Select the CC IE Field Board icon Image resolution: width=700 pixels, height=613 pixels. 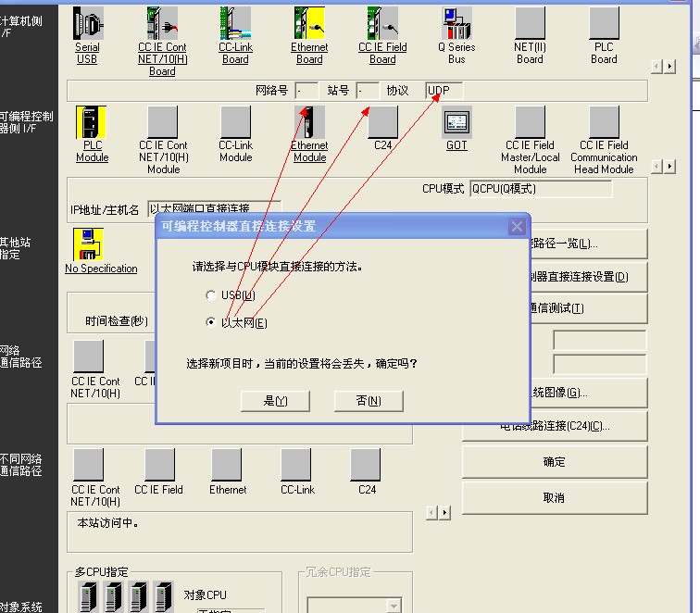(x=382, y=24)
